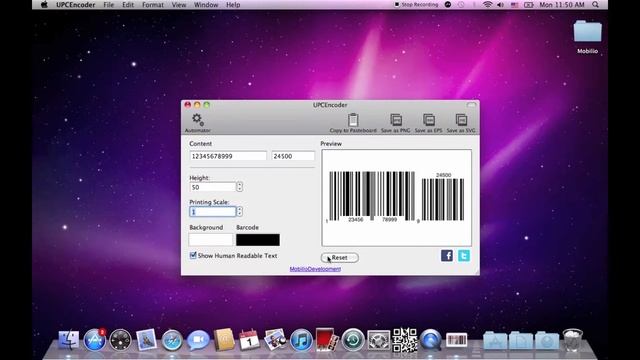Click supplement field 24500
The height and width of the screenshot is (360, 640).
(x=293, y=156)
